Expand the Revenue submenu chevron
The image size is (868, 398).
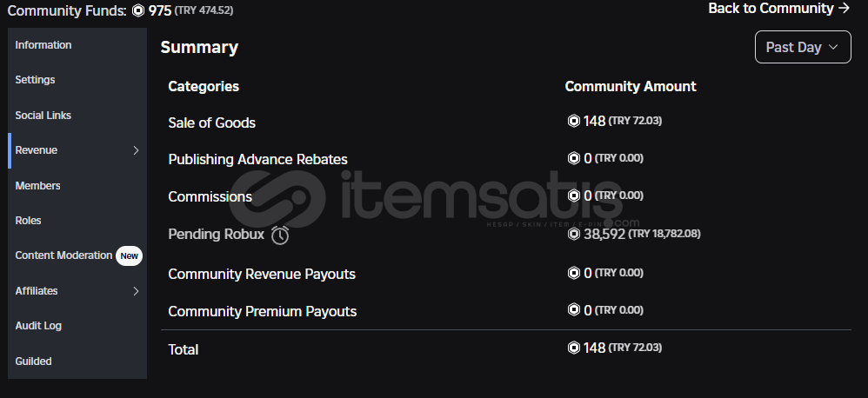(136, 150)
